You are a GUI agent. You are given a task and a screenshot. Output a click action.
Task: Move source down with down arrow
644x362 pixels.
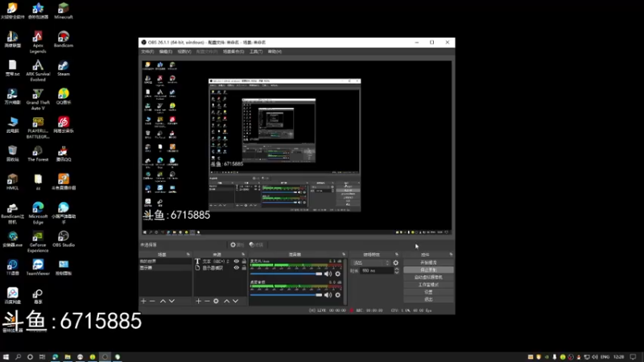[x=235, y=301]
